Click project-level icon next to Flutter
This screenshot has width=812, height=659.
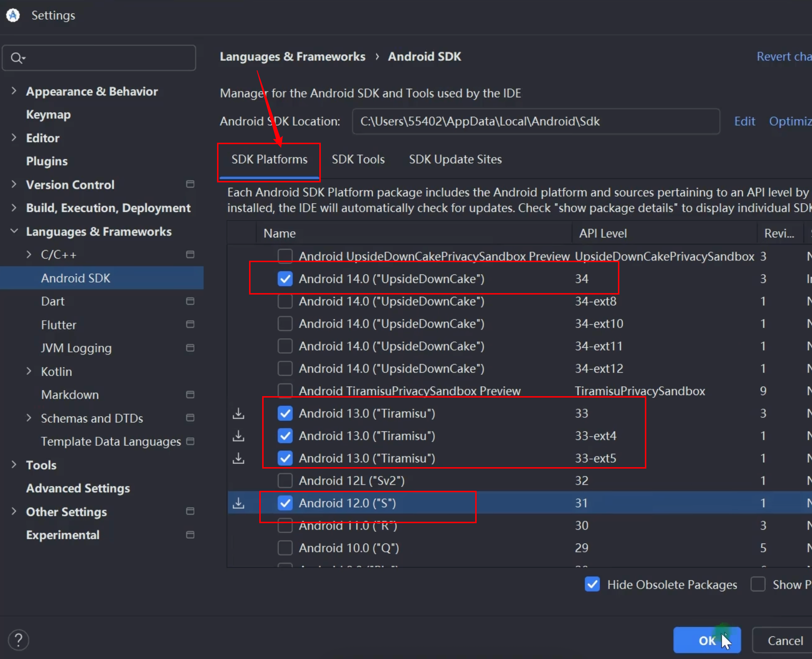(x=190, y=324)
